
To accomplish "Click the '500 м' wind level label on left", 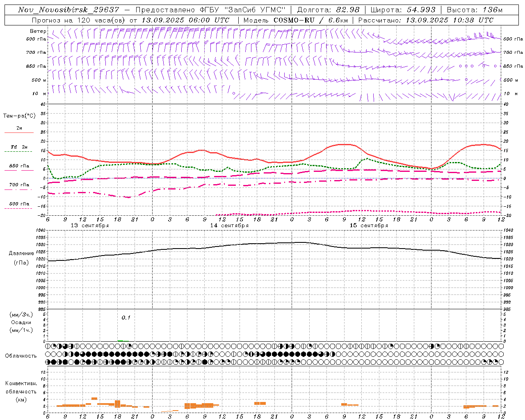I will coord(39,80).
